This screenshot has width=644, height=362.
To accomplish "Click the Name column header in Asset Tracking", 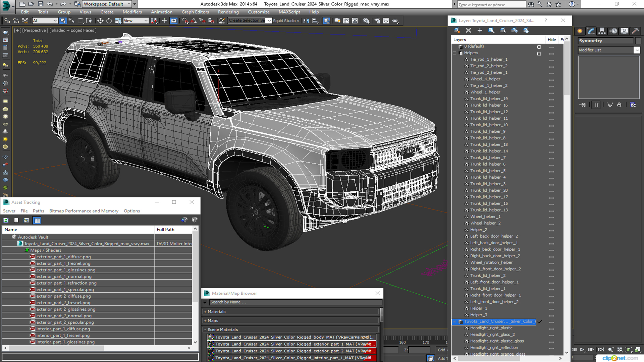I will 78,230.
